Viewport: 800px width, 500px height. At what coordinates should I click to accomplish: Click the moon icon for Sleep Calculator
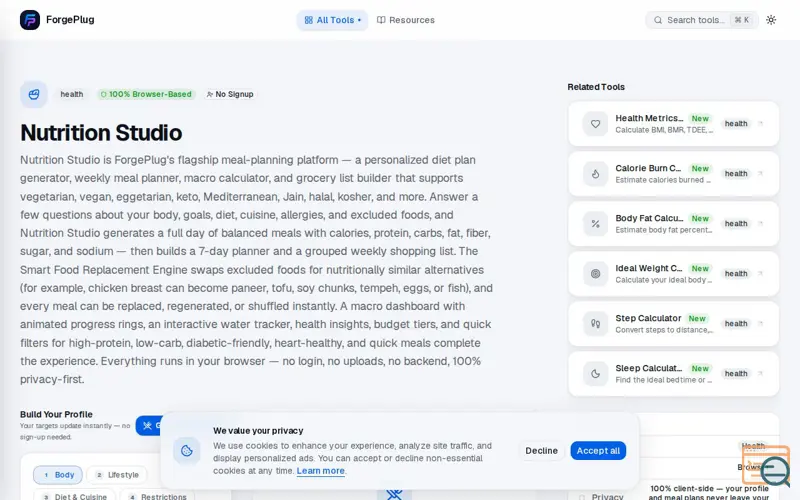(595, 374)
